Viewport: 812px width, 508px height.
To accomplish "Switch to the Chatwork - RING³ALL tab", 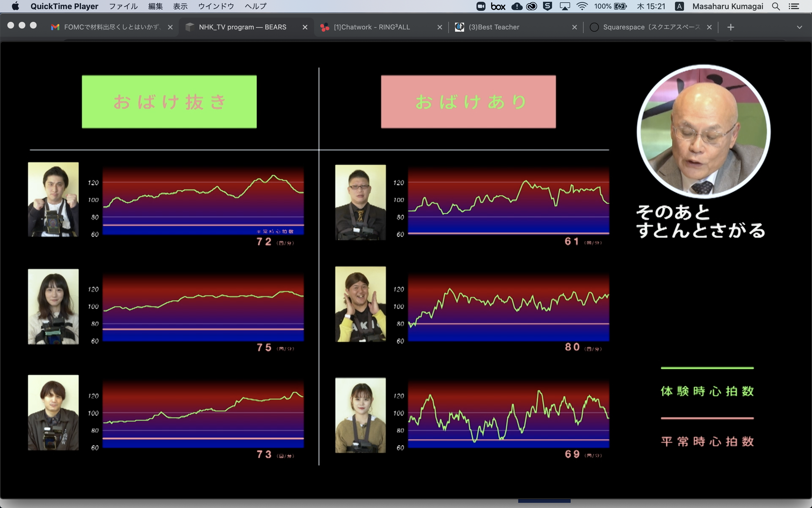I will (372, 27).
